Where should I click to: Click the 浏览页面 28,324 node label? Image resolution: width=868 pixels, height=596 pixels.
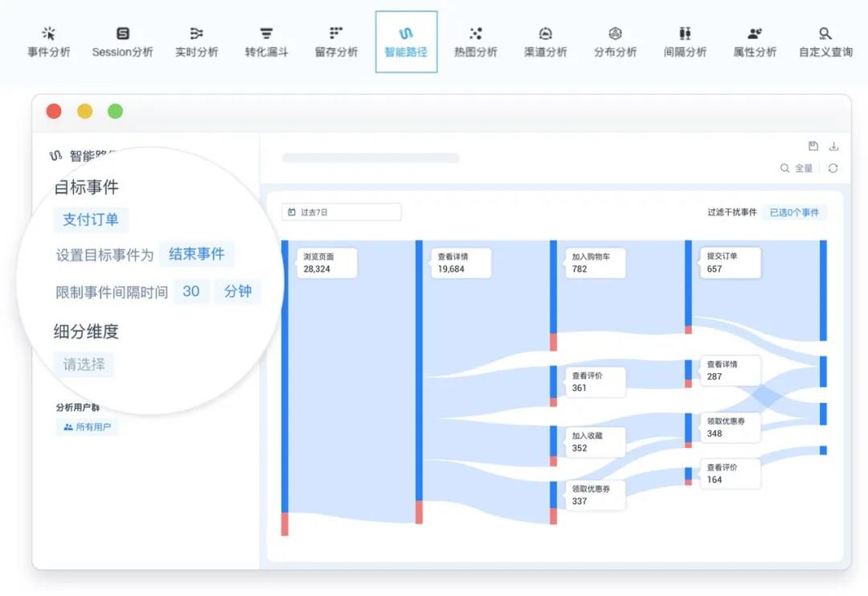pyautogui.click(x=326, y=263)
